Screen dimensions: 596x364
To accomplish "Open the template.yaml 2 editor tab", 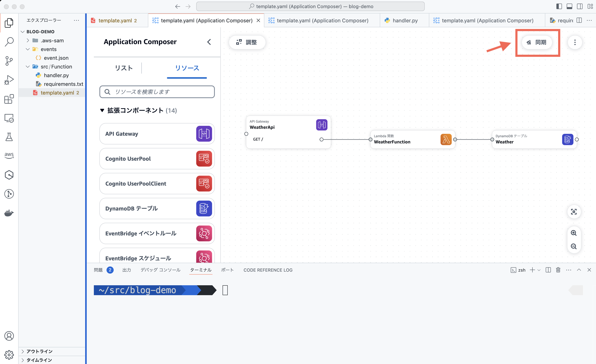I will tap(117, 20).
